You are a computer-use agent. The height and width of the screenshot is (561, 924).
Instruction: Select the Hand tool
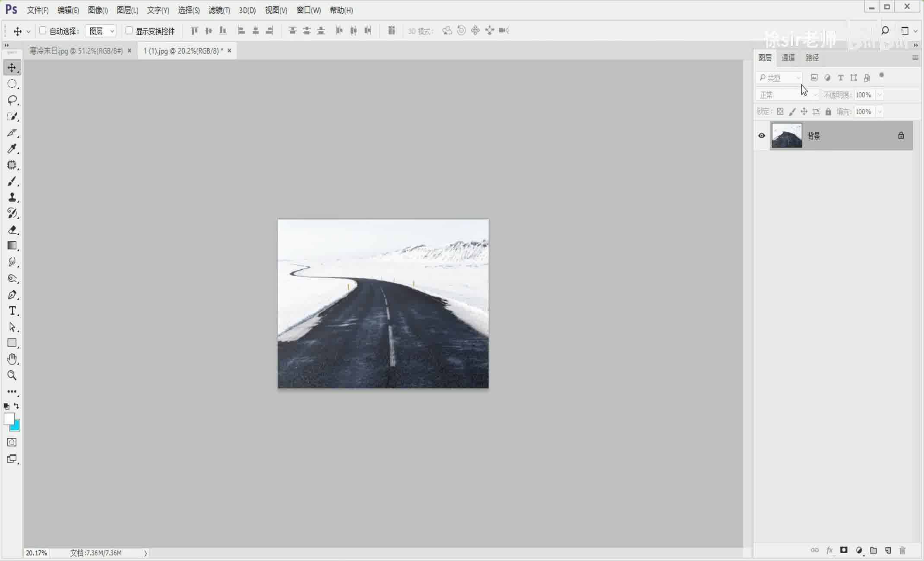coord(12,359)
